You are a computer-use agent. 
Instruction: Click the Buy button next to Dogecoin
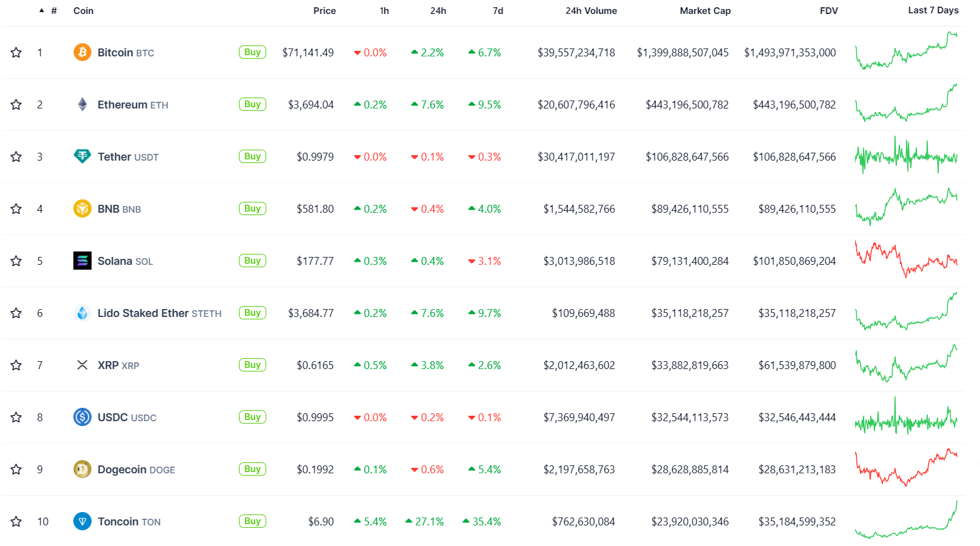(252, 469)
